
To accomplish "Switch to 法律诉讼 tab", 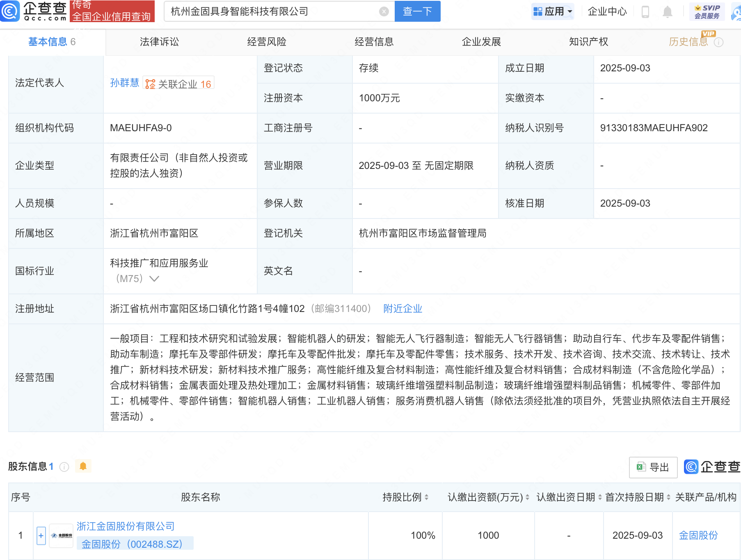I will pos(159,42).
